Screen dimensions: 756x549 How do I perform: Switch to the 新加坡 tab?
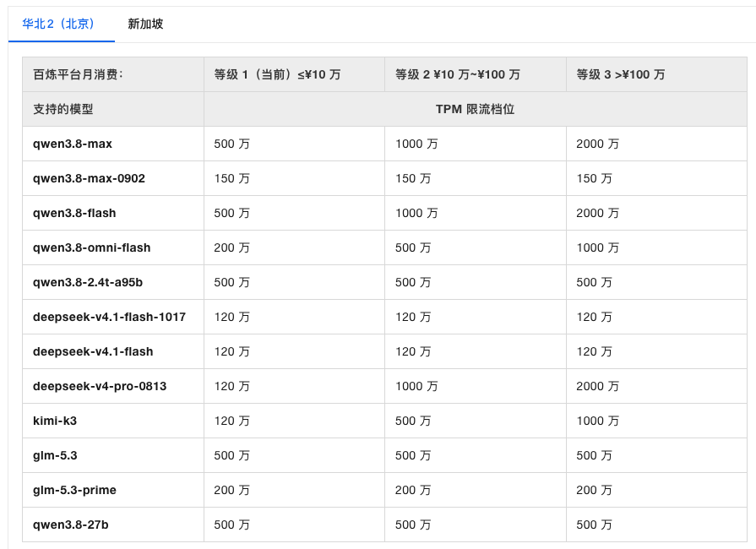pos(145,24)
